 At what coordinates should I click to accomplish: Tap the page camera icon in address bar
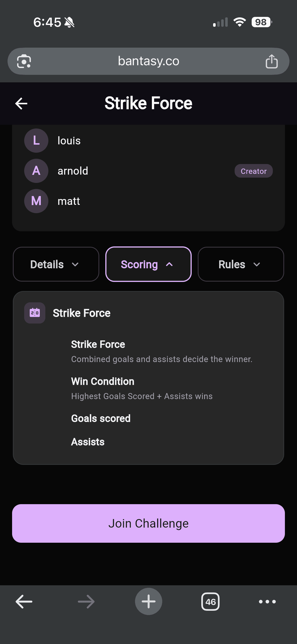point(24,61)
